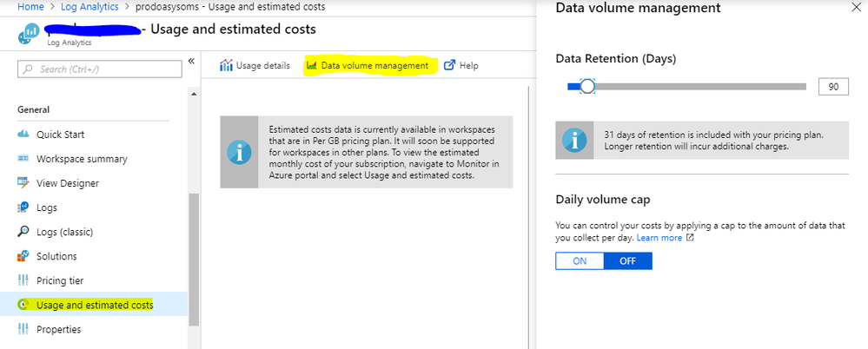Click the sidebar scroll-up arrow
Viewport: 868px width, 349px height.
pos(193,94)
